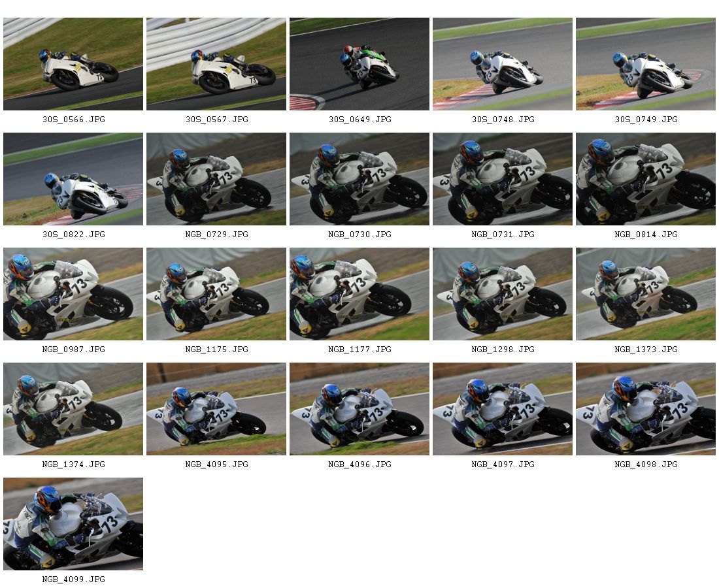
Task: Click the NGB_1373.JPG image
Action: [646, 294]
